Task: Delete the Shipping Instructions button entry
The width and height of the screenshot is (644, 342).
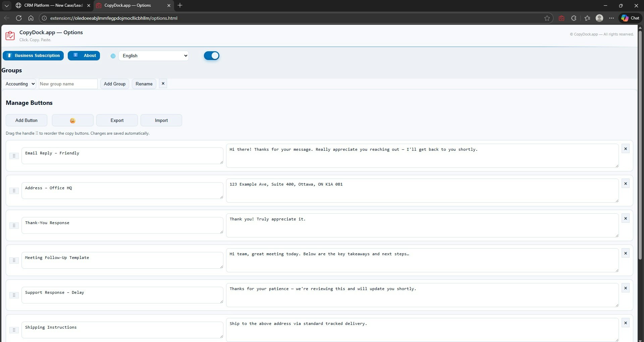Action: (x=625, y=323)
